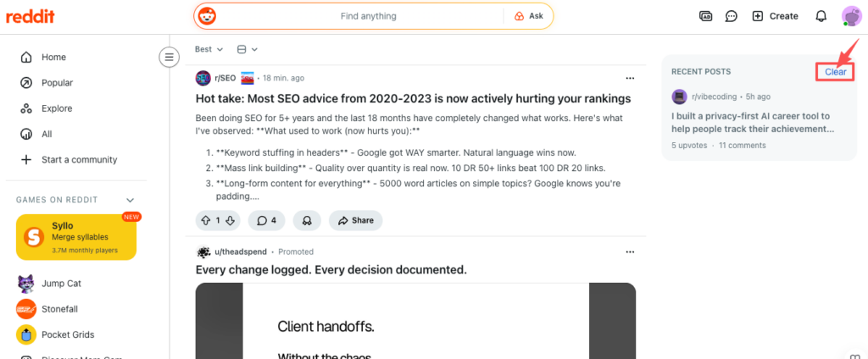The width and height of the screenshot is (868, 359).
Task: Open the chat bubble icon in header
Action: pyautogui.click(x=731, y=16)
